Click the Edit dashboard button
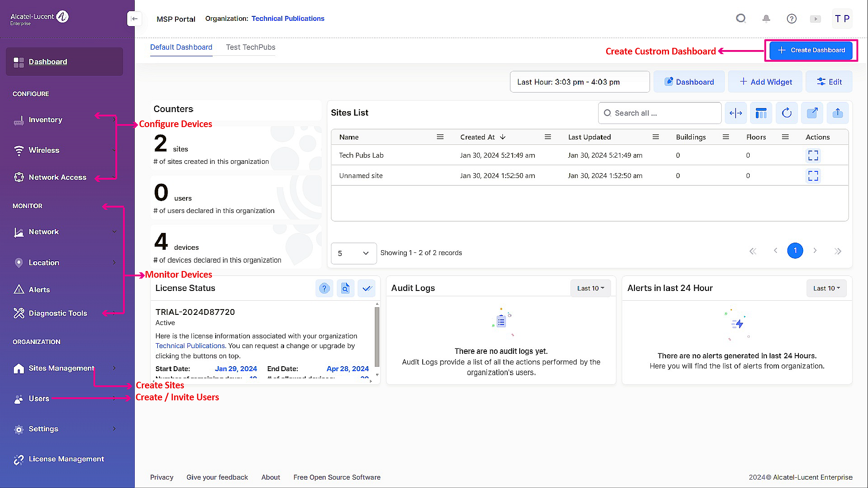Image resolution: width=868 pixels, height=488 pixels. (829, 82)
